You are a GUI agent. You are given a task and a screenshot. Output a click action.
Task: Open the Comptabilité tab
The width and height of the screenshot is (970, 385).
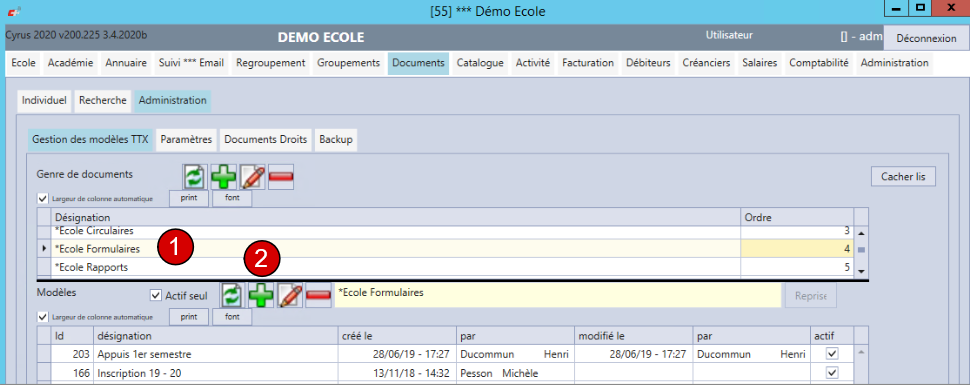click(819, 63)
